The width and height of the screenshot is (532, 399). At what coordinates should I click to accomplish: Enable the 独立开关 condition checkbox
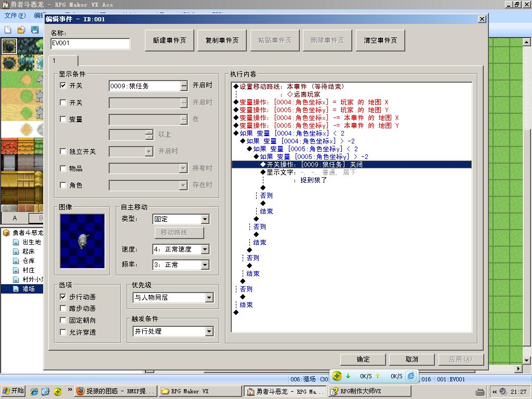tap(63, 151)
